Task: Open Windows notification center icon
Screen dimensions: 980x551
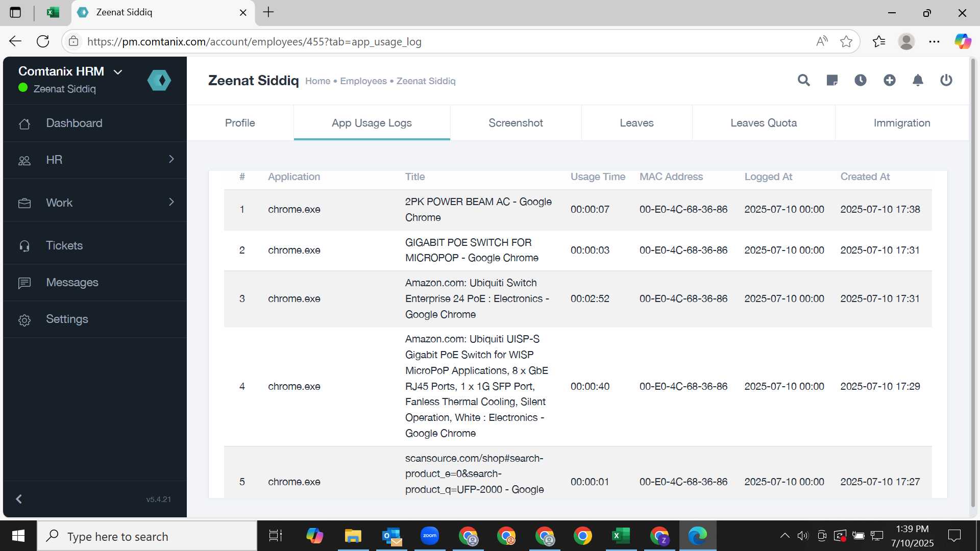Action: [954, 536]
